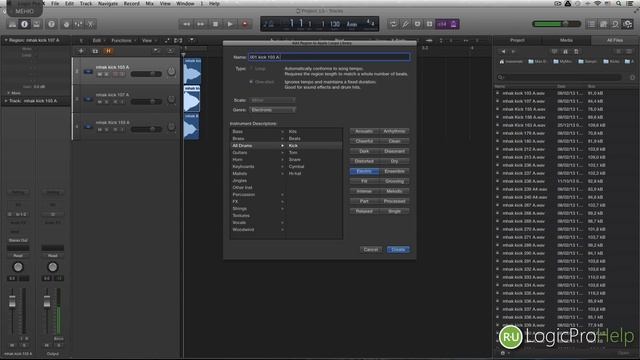Click the Wi-Fi status icon
The height and width of the screenshot is (360, 640).
[x=598, y=3]
